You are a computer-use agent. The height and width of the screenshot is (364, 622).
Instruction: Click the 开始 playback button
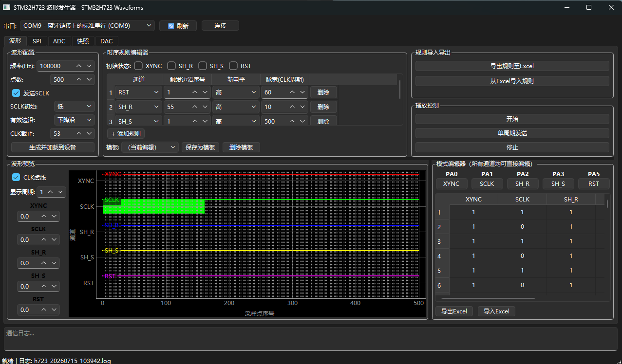coord(512,119)
